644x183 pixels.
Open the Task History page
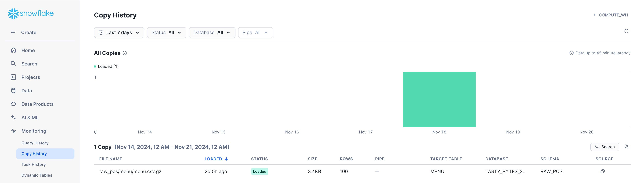pyautogui.click(x=34, y=164)
